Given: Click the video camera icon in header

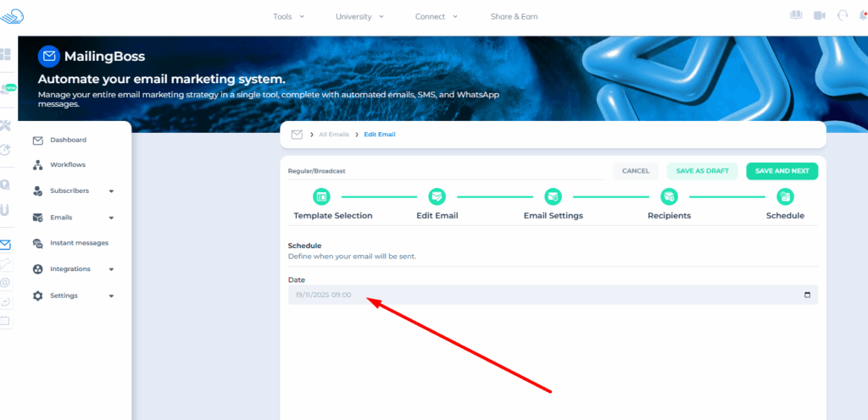Looking at the screenshot, I should pyautogui.click(x=819, y=15).
